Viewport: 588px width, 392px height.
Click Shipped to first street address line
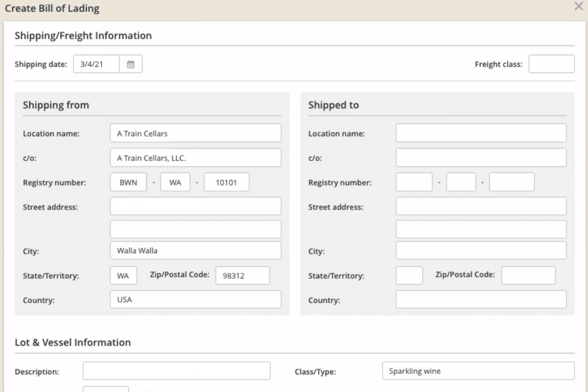click(x=481, y=206)
